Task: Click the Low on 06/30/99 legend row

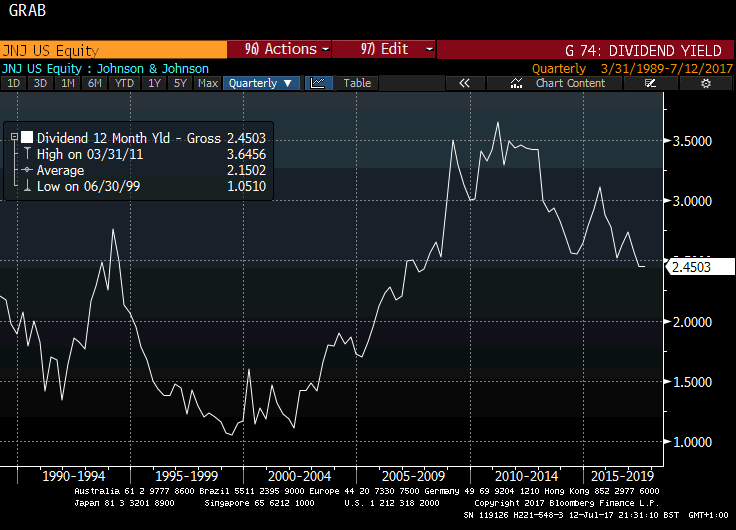Action: (151, 186)
